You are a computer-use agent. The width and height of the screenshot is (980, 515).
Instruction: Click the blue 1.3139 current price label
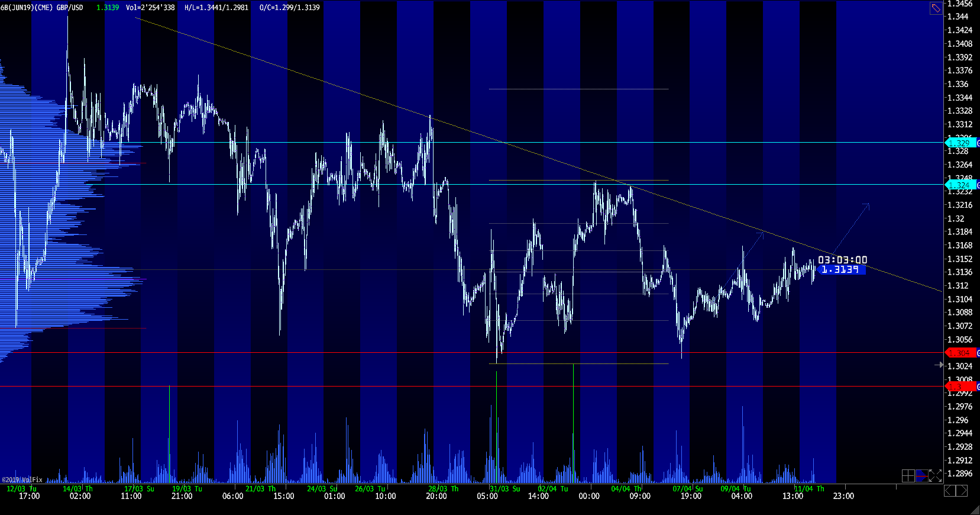[841, 270]
